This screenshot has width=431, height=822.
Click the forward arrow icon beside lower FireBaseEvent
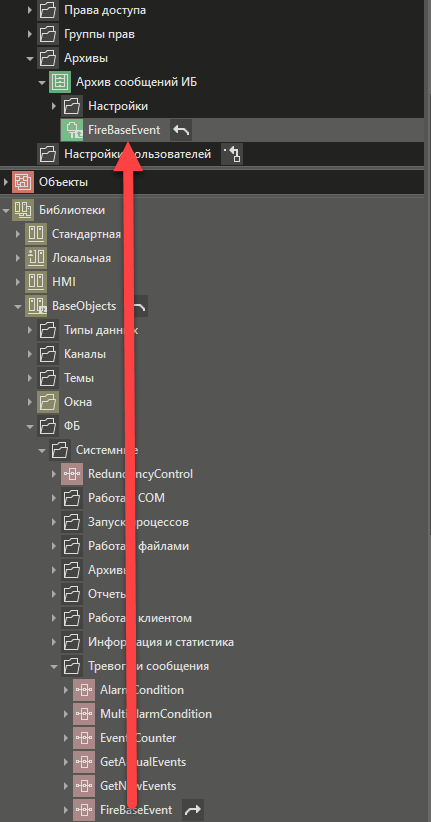click(193, 810)
